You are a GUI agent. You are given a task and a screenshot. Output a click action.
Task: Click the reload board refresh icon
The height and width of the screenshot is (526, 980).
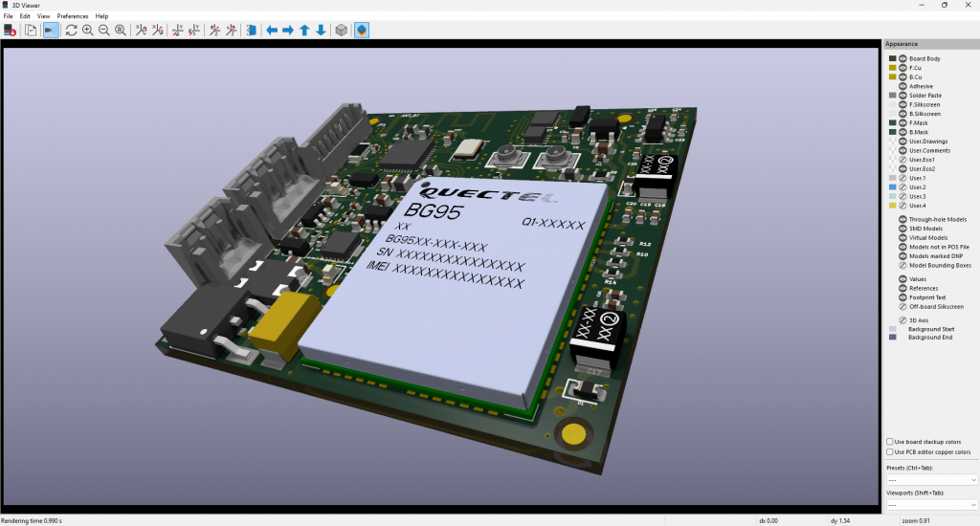[71, 30]
